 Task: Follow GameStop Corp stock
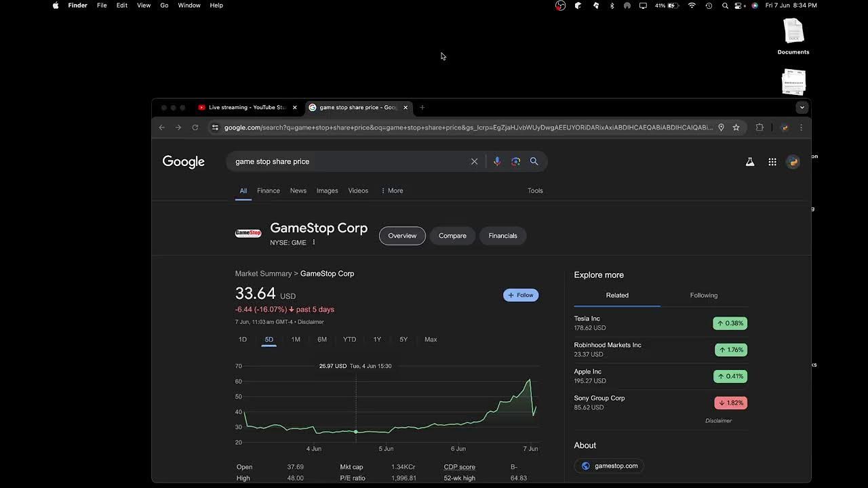[x=521, y=295]
